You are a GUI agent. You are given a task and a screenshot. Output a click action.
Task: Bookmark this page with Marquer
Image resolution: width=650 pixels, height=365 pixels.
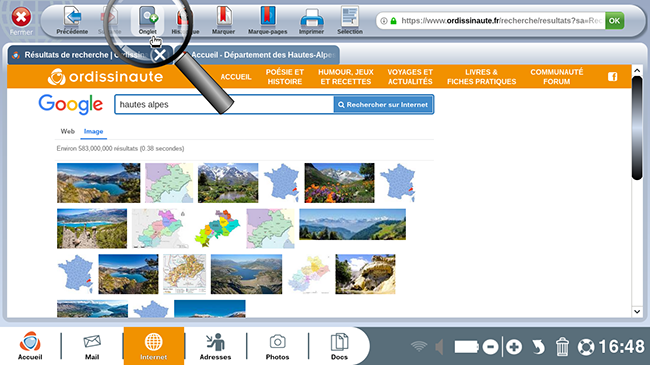tap(223, 20)
